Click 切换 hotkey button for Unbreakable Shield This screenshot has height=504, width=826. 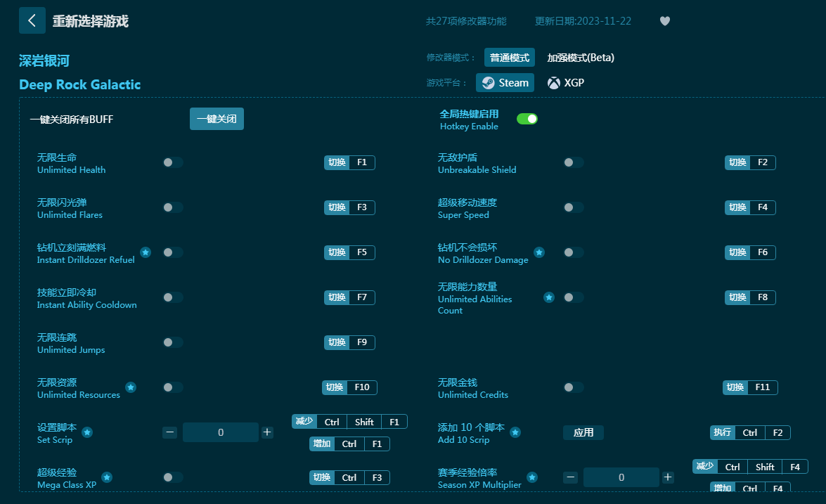coord(737,162)
